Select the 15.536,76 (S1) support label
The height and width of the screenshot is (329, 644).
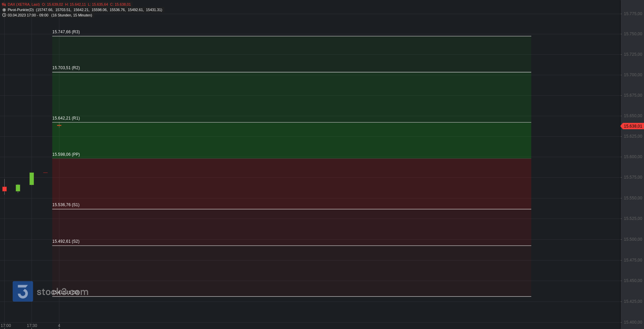coord(66,205)
